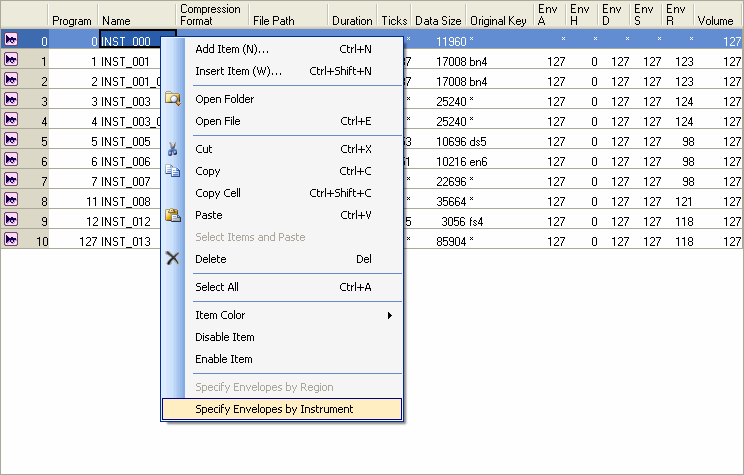Select Add Item (N) from menu

coord(232,49)
